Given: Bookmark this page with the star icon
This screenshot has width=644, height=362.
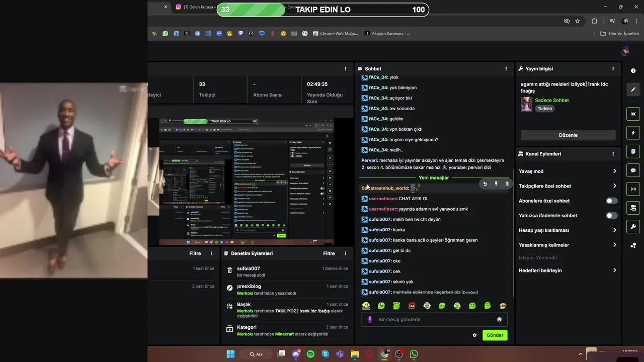Looking at the screenshot, I should (x=578, y=21).
